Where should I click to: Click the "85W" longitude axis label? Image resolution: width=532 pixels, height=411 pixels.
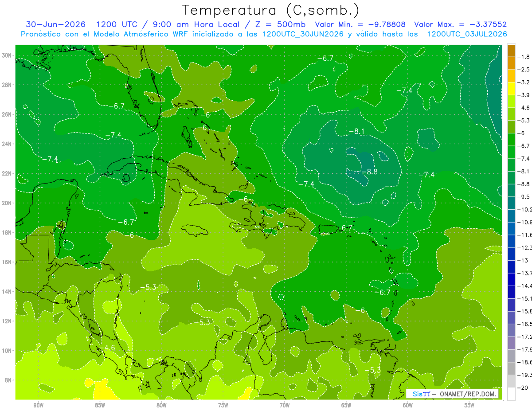point(100,405)
